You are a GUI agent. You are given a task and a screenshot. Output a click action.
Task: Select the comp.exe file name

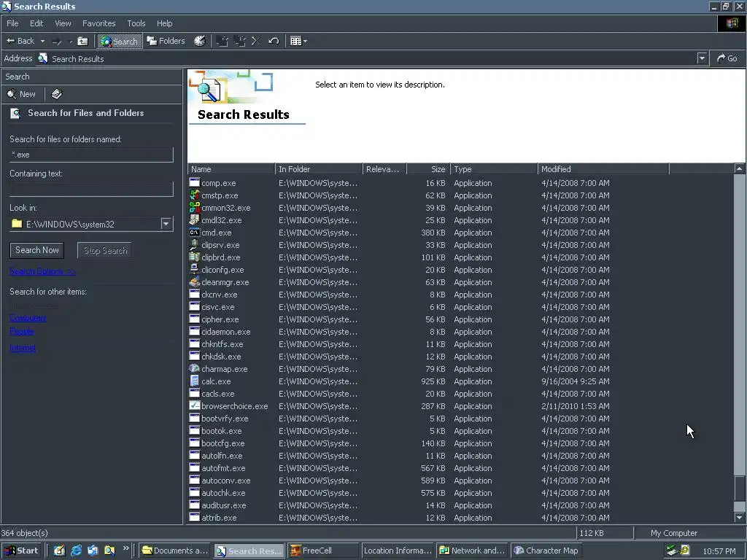[x=218, y=183]
